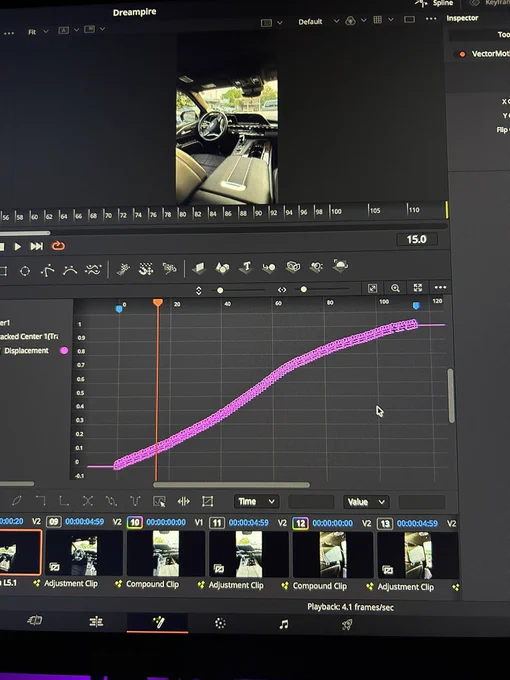Jump to last frame with skip-forward button
The image size is (510, 680).
click(36, 246)
